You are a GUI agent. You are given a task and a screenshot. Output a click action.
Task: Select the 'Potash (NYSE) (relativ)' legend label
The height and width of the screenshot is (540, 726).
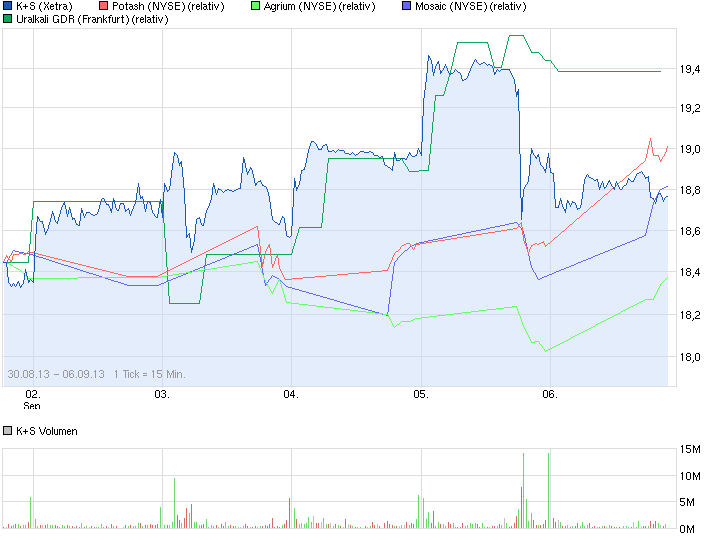[168, 6]
